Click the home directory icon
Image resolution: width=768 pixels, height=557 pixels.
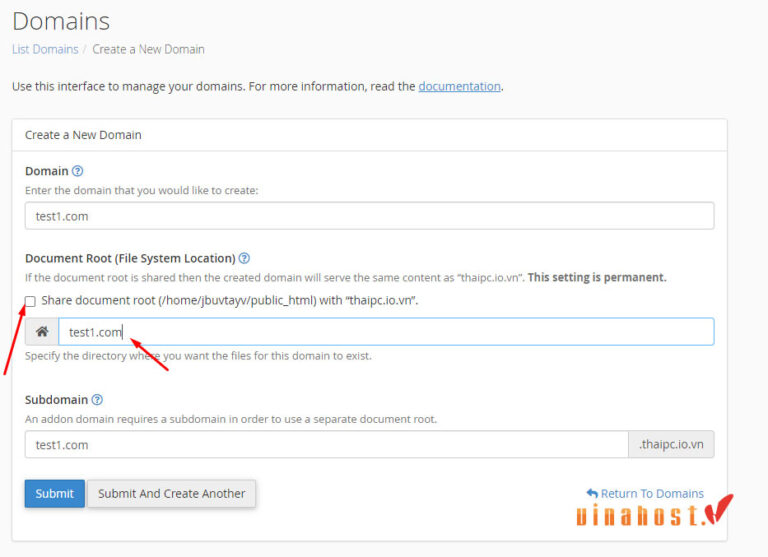pyautogui.click(x=42, y=332)
